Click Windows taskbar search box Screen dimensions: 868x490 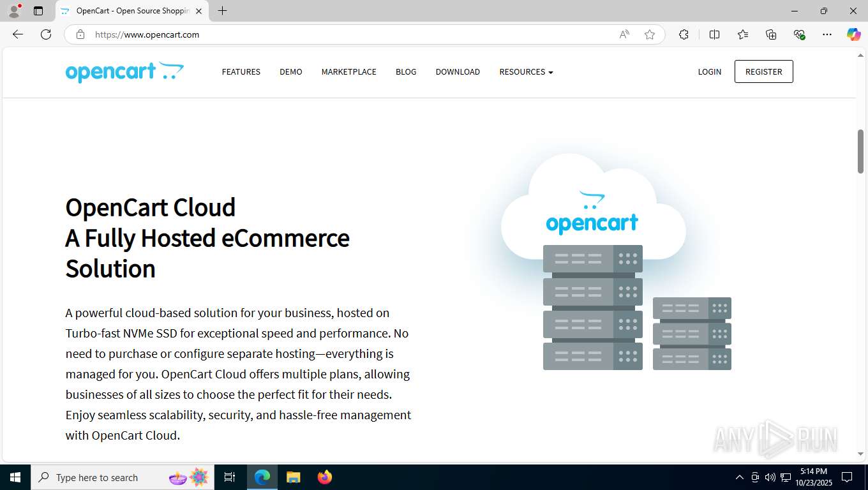pyautogui.click(x=121, y=477)
